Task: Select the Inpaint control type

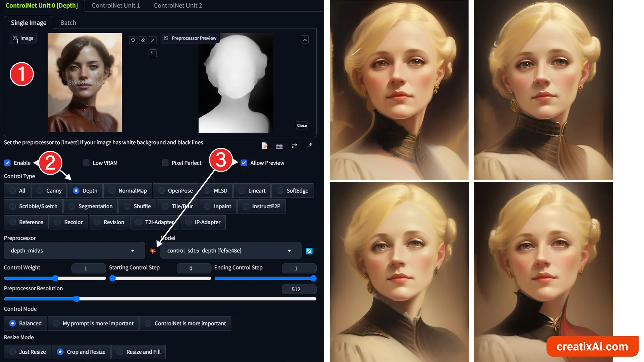Action: (x=218, y=206)
